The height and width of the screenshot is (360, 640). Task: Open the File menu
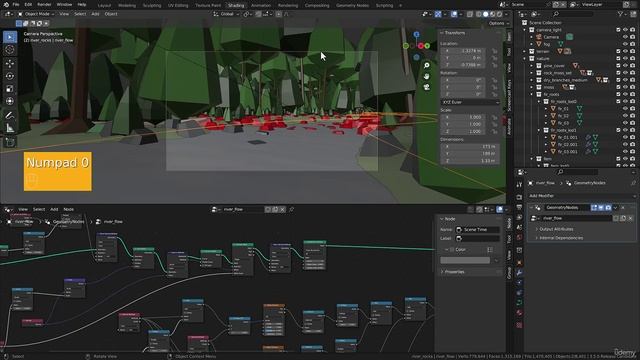16,4
